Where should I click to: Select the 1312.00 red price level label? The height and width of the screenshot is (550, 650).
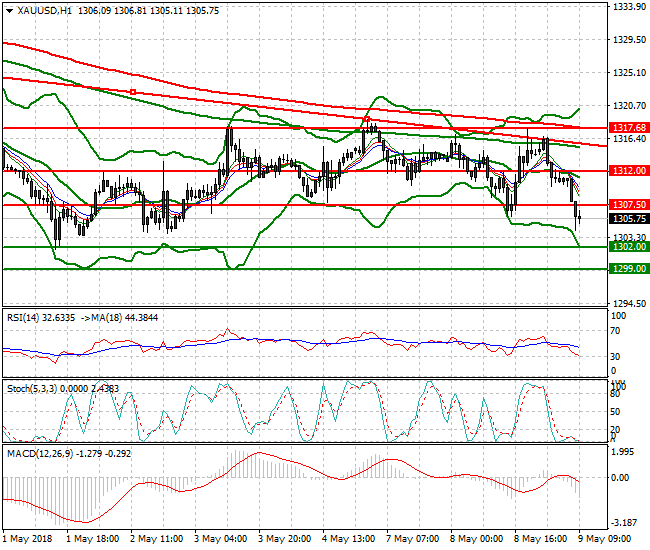629,170
